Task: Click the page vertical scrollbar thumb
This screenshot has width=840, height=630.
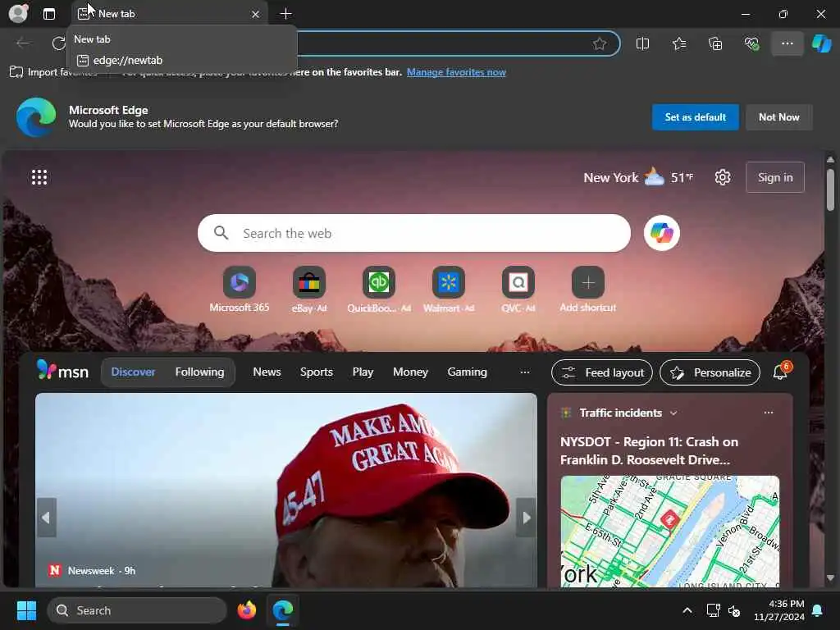Action: point(830,189)
